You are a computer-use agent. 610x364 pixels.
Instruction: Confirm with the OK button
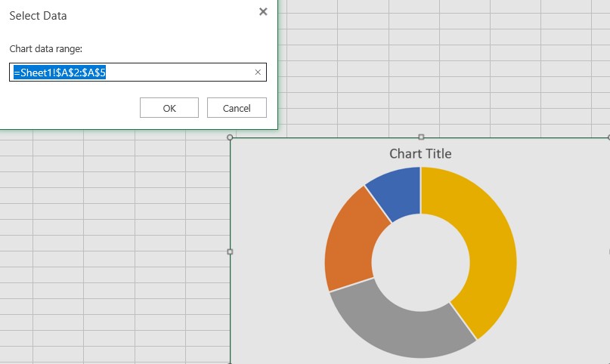(169, 107)
